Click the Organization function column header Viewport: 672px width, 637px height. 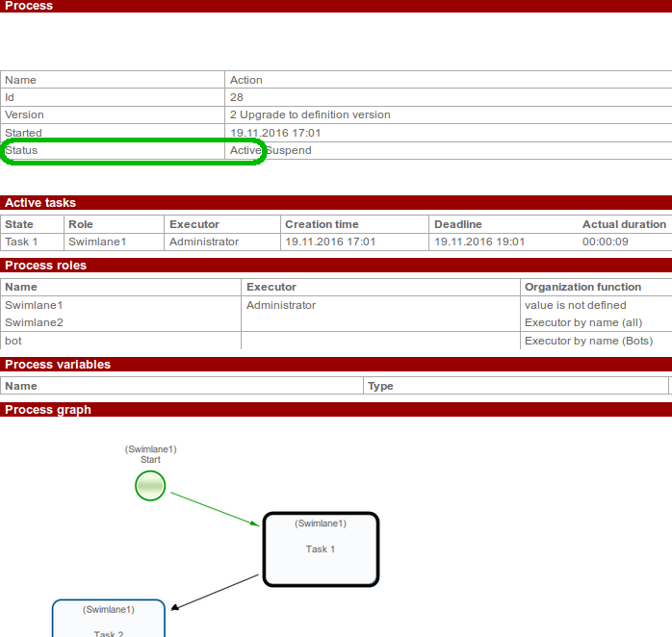pyautogui.click(x=582, y=287)
